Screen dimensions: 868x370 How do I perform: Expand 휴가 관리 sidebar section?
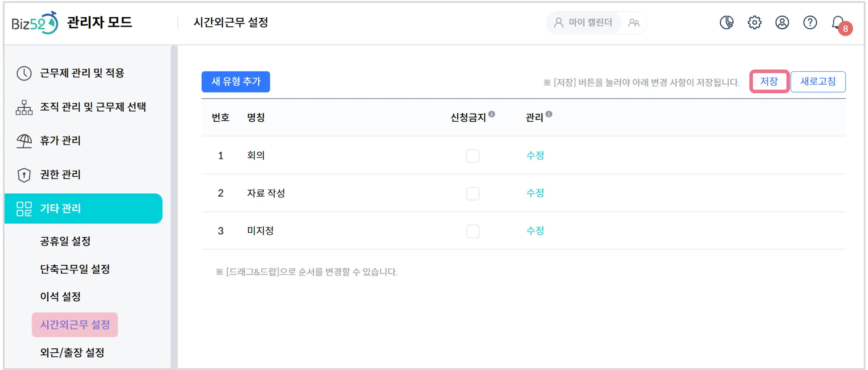(x=60, y=140)
